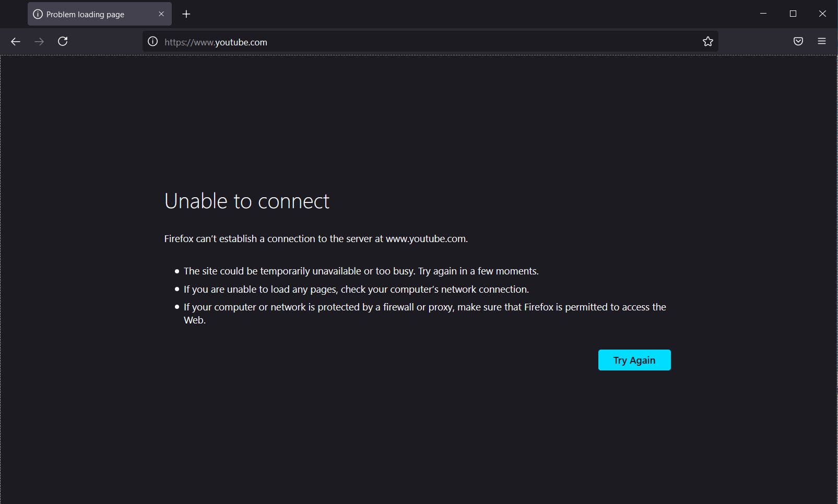The image size is (838, 504).
Task: Click the Unable to connect heading
Action: [x=247, y=201]
